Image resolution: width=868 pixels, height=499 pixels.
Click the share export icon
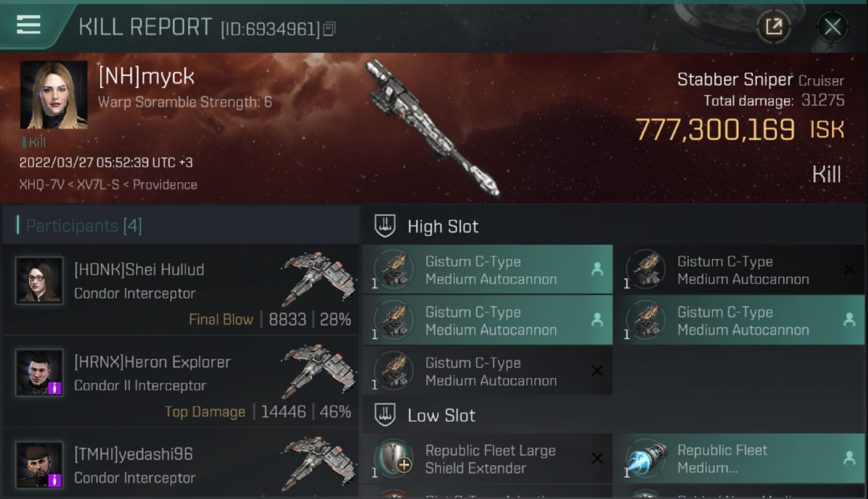pyautogui.click(x=774, y=27)
